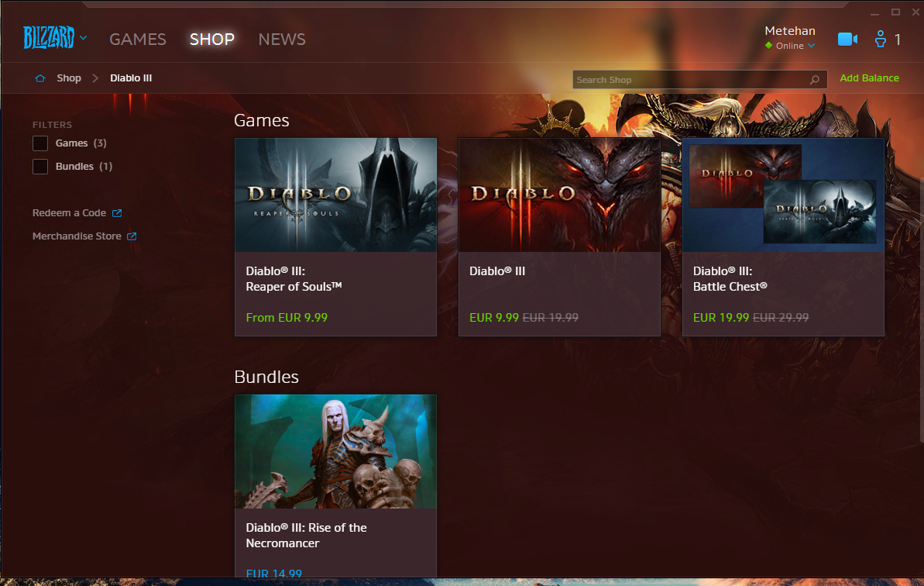The image size is (924, 586).
Task: Go to Shop in the breadcrumb
Action: tap(69, 78)
